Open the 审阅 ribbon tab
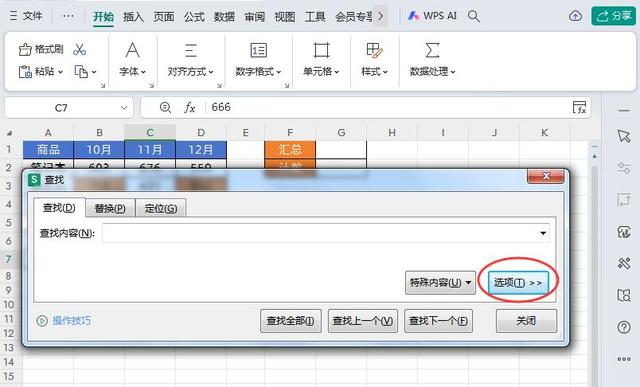 pos(254,17)
